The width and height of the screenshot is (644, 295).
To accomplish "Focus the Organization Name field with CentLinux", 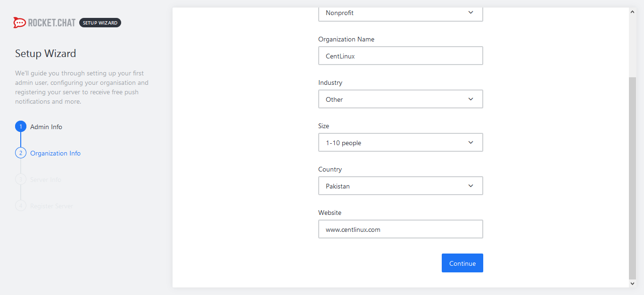I will point(401,56).
